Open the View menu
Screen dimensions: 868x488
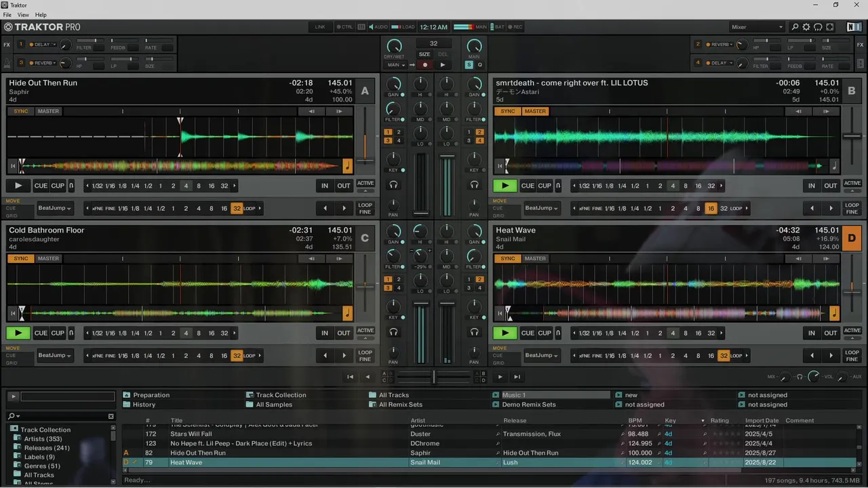click(22, 15)
